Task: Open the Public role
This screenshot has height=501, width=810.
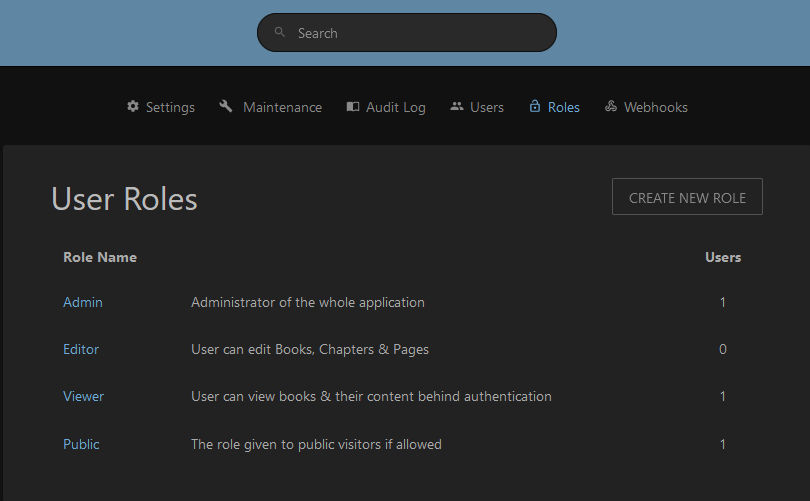Action: [81, 444]
